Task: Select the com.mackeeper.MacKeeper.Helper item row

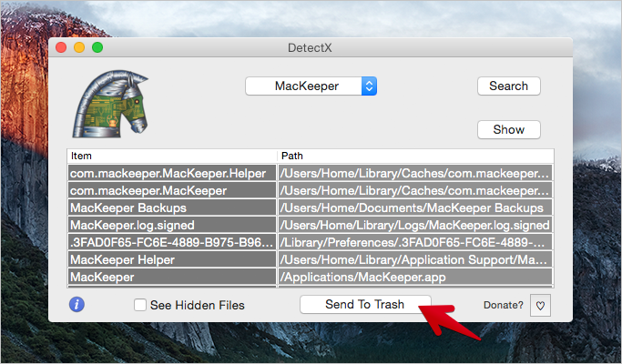Action: [311, 173]
